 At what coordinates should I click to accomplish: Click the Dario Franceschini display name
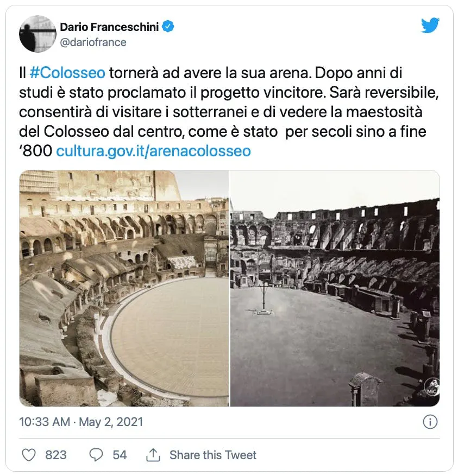pyautogui.click(x=109, y=27)
